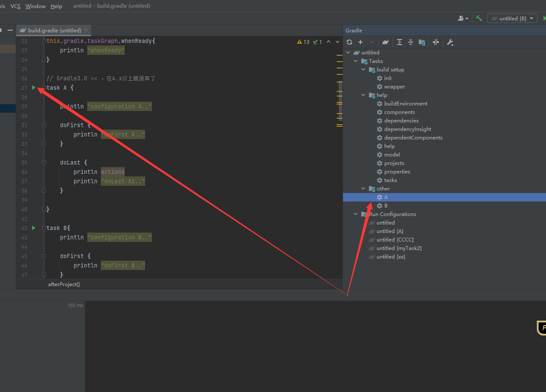Image resolution: width=546 pixels, height=392 pixels.
Task: Open the VCS menu
Action: (x=15, y=6)
